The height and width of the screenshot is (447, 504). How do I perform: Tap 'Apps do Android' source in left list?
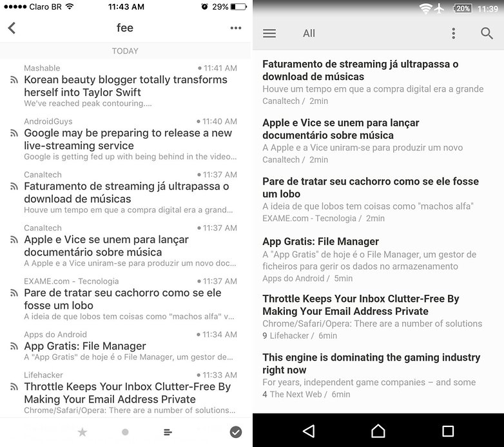coord(55,335)
